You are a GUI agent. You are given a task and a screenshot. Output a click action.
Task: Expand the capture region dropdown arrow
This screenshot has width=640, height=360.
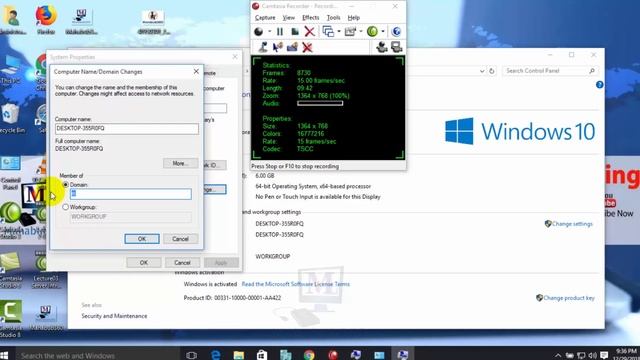point(339,31)
